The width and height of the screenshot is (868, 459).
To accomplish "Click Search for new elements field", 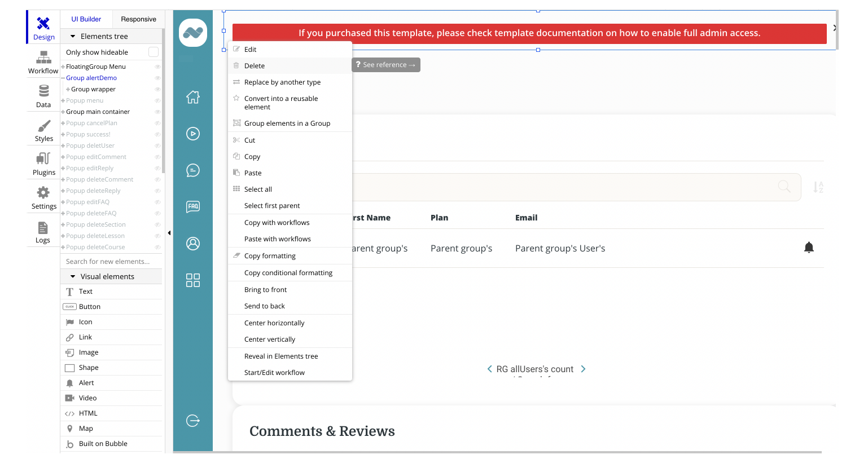I will (x=111, y=262).
